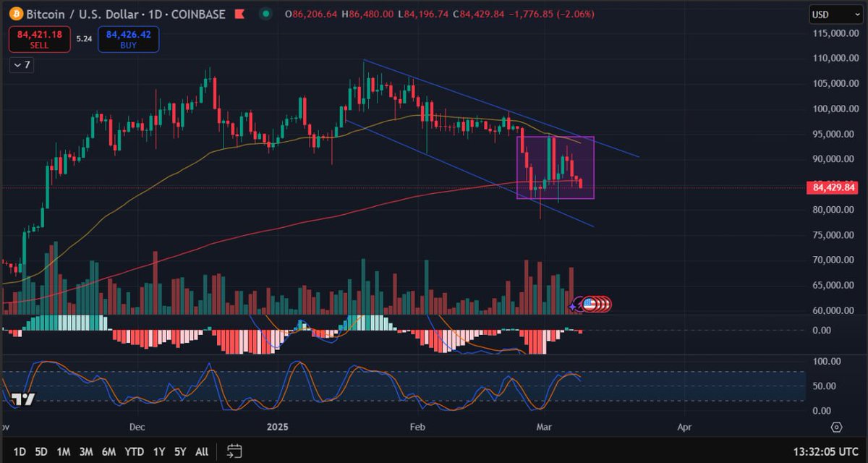Screen dimensions: 868x463
Task: Click the red 84,429.84 current price label
Action: (832, 188)
